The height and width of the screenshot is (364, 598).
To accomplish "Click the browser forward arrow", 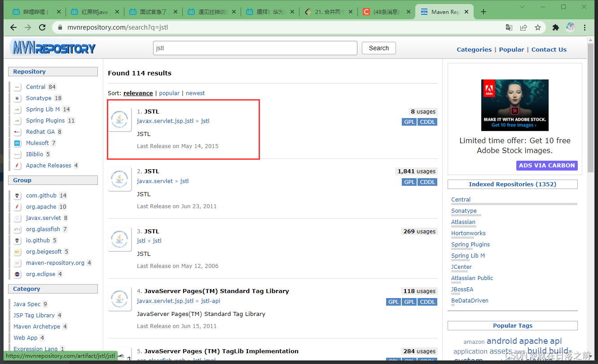I will click(x=28, y=27).
